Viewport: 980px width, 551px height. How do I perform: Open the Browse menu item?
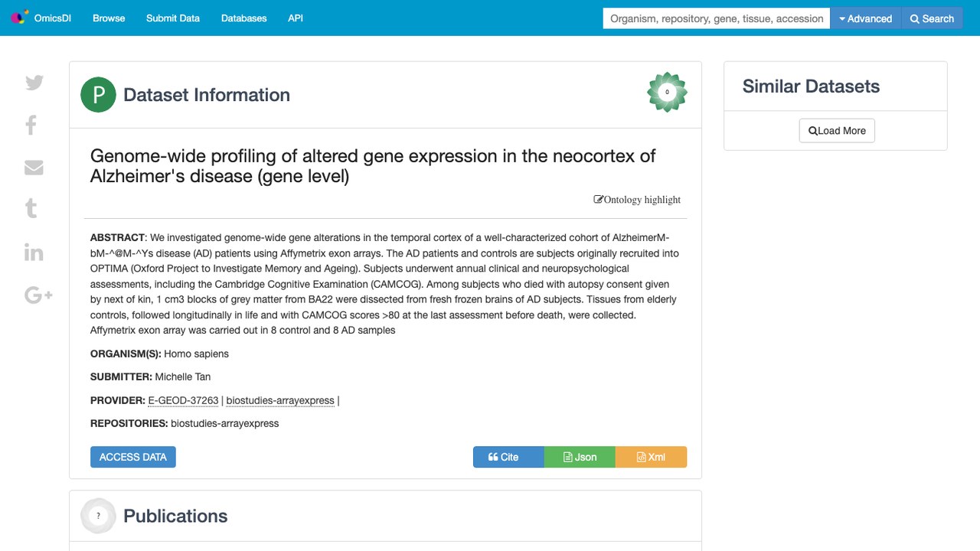click(x=109, y=18)
